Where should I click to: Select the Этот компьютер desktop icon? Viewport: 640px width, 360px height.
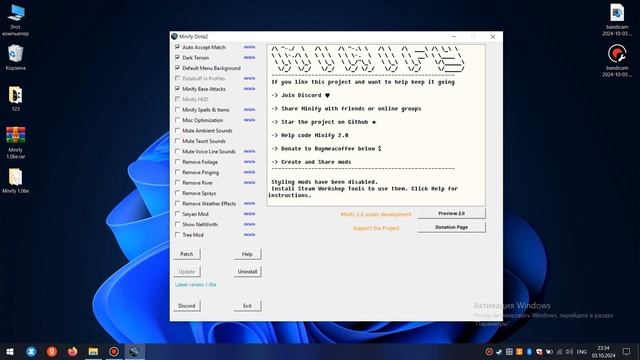click(16, 20)
